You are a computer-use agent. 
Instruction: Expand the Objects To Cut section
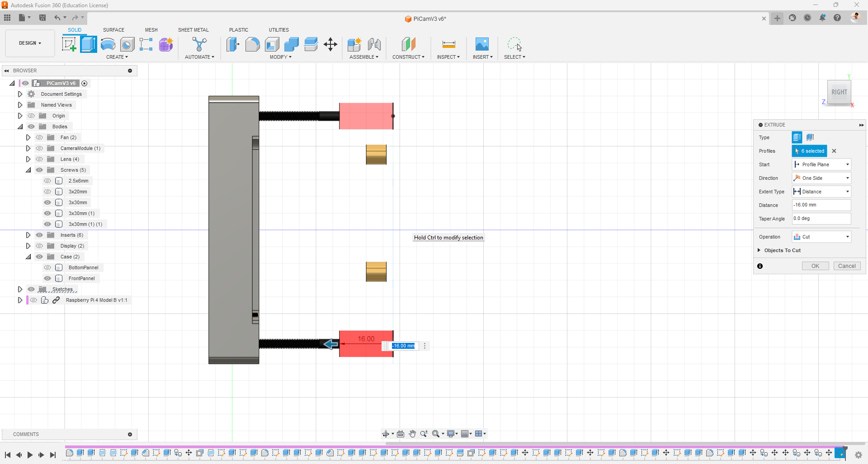tap(759, 250)
